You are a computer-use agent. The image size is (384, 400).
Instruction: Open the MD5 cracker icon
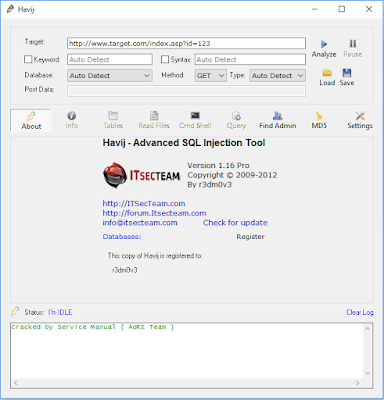(319, 116)
